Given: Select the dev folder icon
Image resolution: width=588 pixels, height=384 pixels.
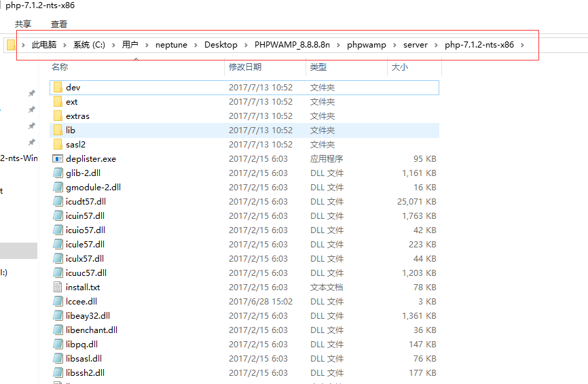Looking at the screenshot, I should pyautogui.click(x=58, y=88).
